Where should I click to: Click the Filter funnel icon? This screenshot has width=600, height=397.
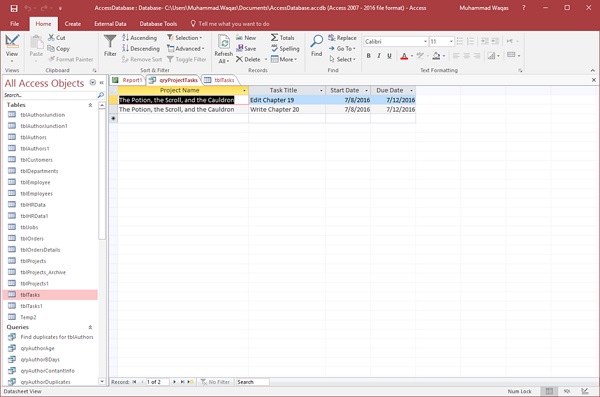110,41
